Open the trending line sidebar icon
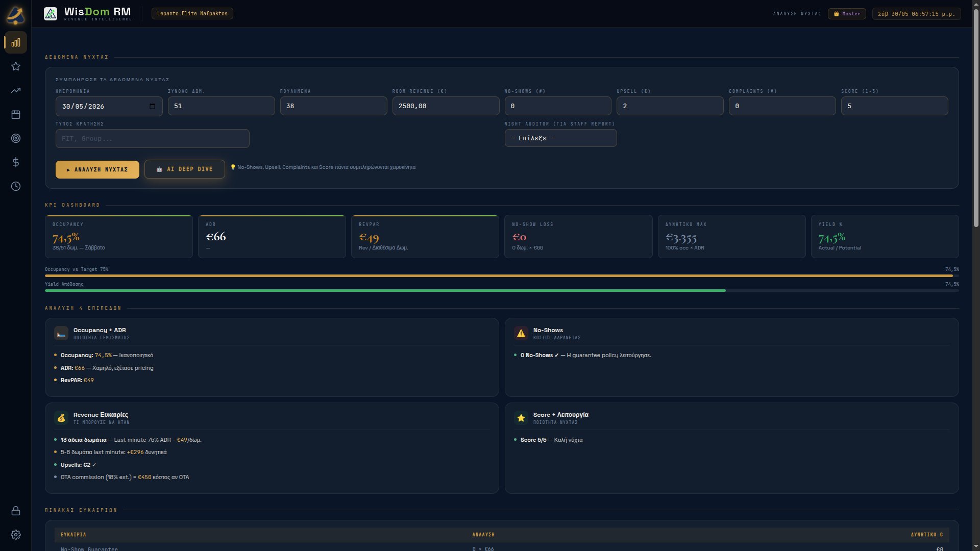Screen dimensions: 980x551 click(x=16, y=90)
